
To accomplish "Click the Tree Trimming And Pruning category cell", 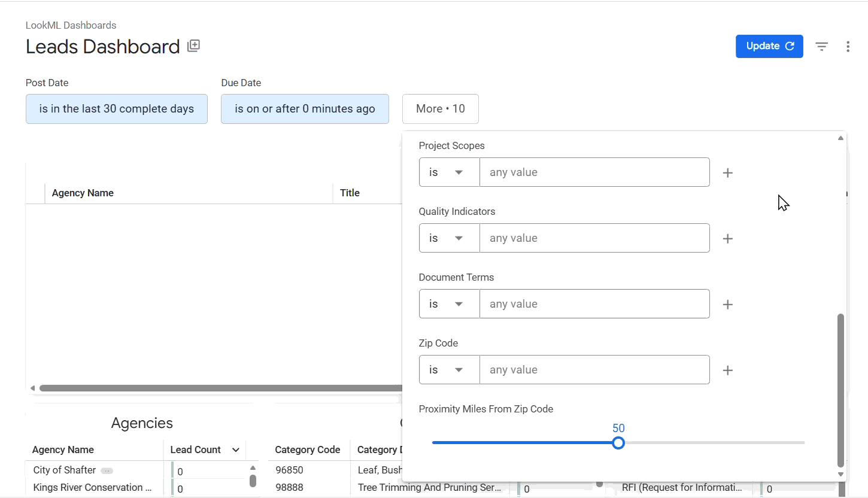I will (x=429, y=488).
